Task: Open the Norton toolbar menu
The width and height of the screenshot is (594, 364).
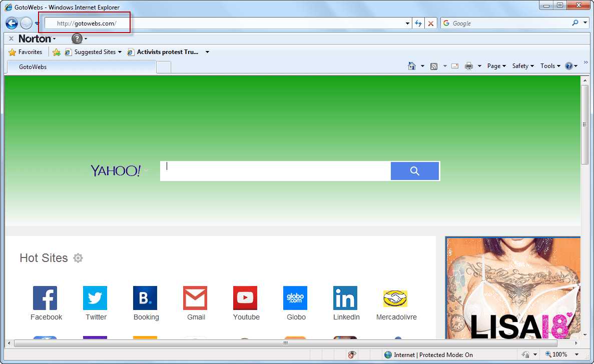Action: (x=37, y=38)
